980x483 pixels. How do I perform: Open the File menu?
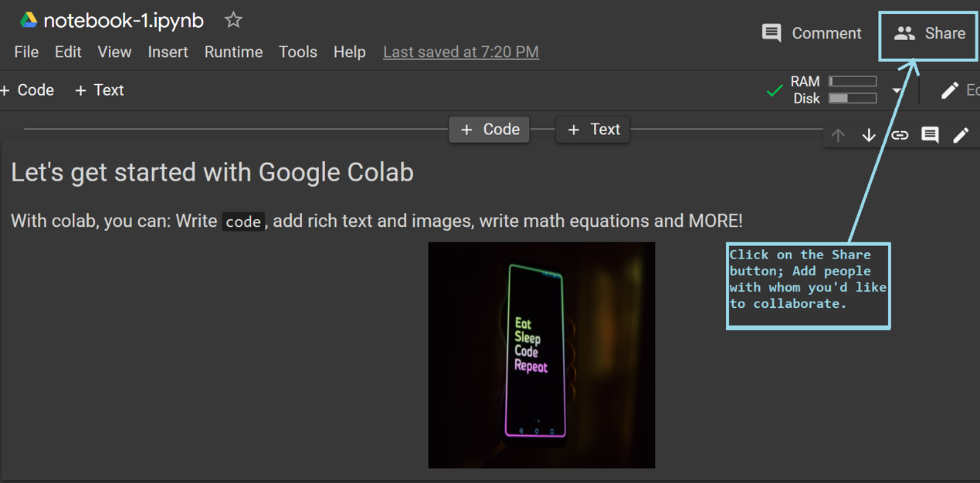[x=26, y=52]
